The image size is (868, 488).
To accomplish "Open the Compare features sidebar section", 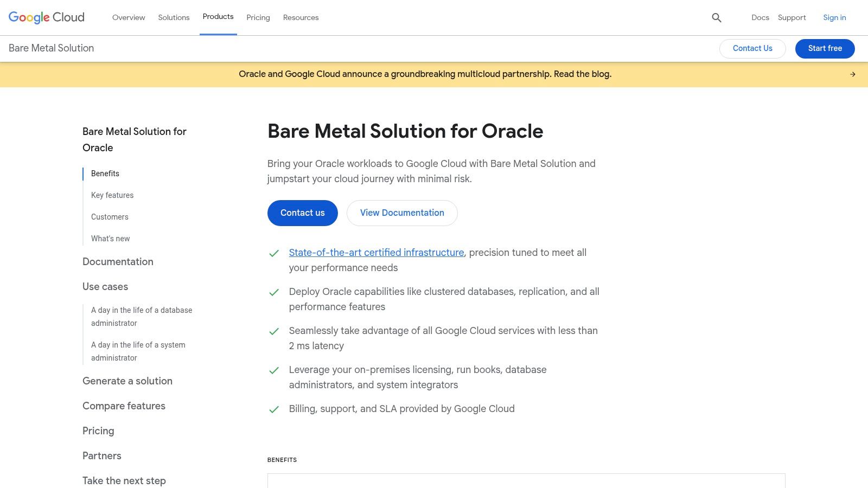I will point(124,406).
